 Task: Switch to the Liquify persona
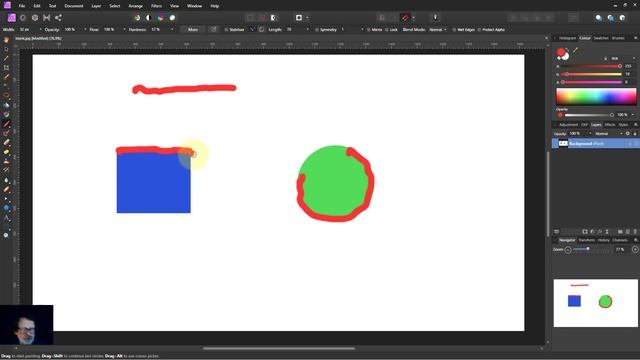tap(23, 18)
